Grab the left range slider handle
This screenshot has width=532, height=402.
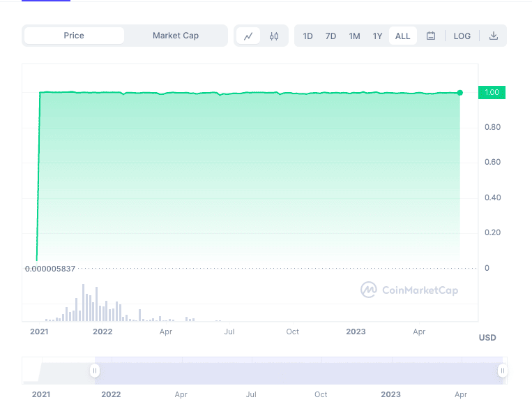coord(95,371)
